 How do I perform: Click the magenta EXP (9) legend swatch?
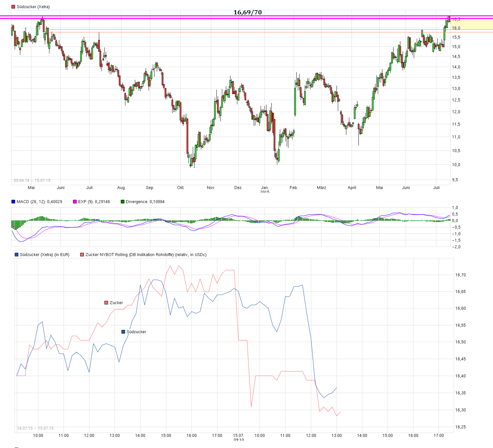tap(75, 202)
